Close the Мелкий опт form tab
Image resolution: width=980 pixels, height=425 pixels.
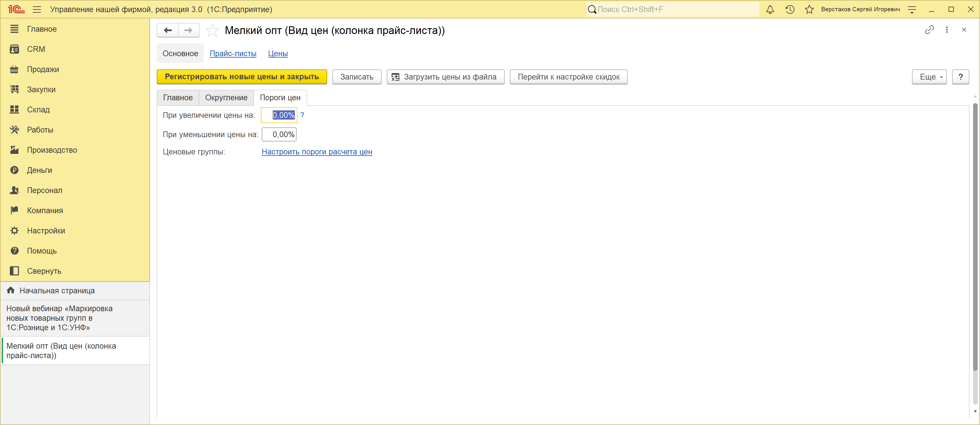[x=964, y=30]
